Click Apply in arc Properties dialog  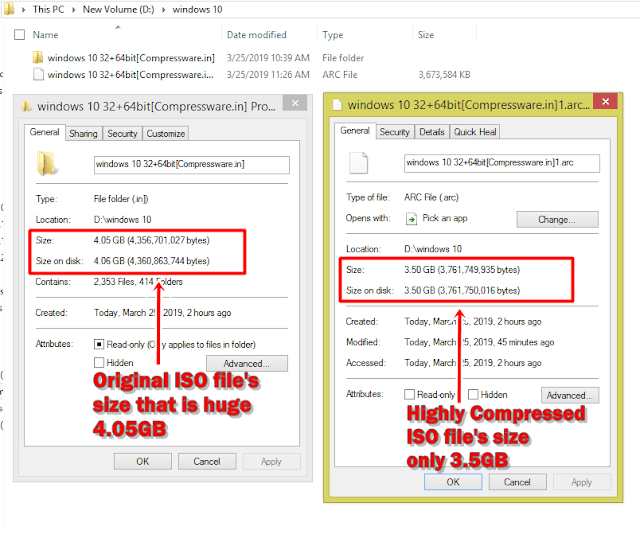point(582,482)
